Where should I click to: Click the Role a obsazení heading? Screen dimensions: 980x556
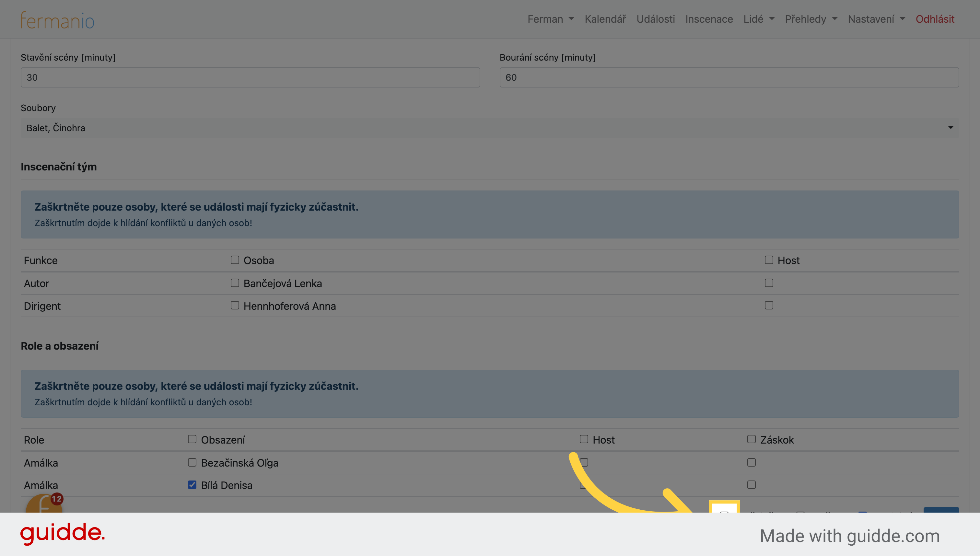click(x=60, y=346)
